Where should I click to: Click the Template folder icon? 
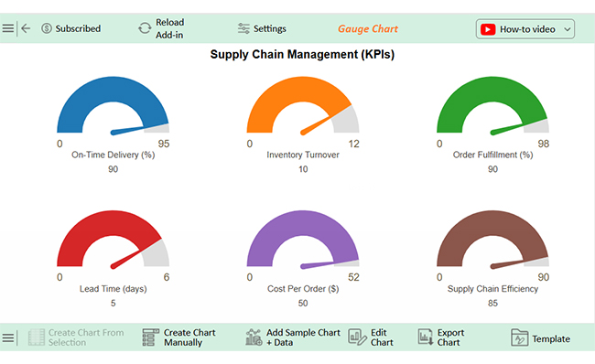[x=520, y=337]
